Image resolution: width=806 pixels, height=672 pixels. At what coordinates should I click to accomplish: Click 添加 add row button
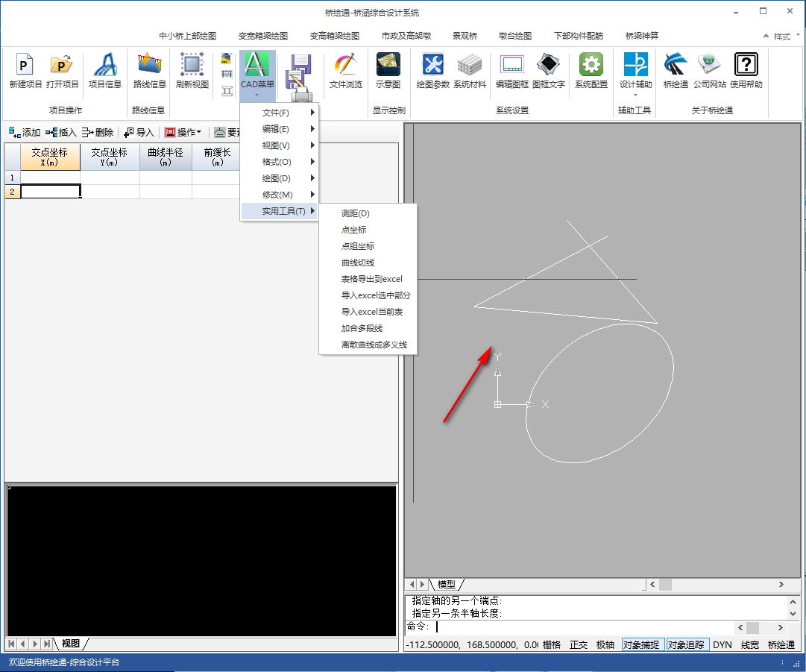(25, 132)
